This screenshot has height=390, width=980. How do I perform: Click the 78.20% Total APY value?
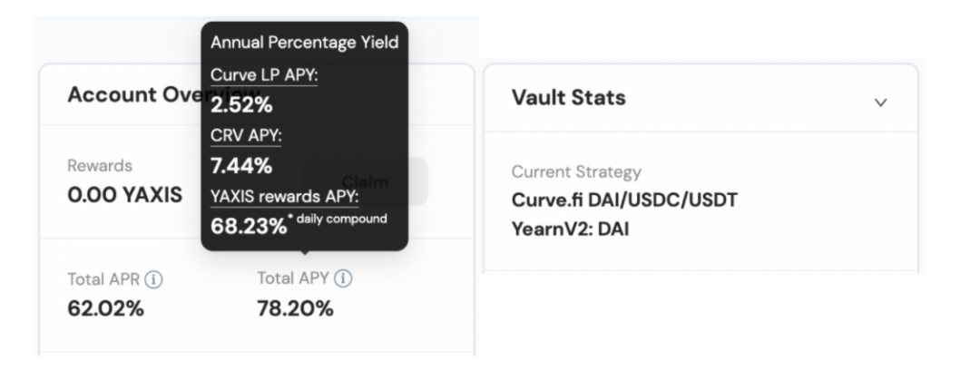295,308
